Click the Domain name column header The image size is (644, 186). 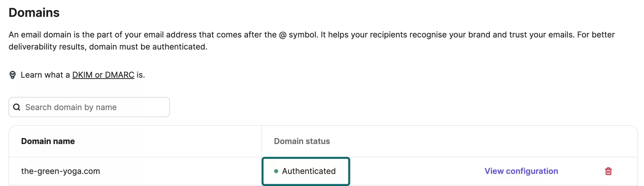(48, 141)
